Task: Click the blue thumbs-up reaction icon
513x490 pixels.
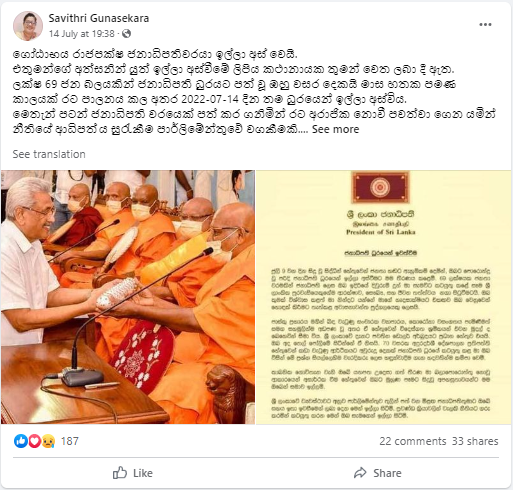Action: 21,441
